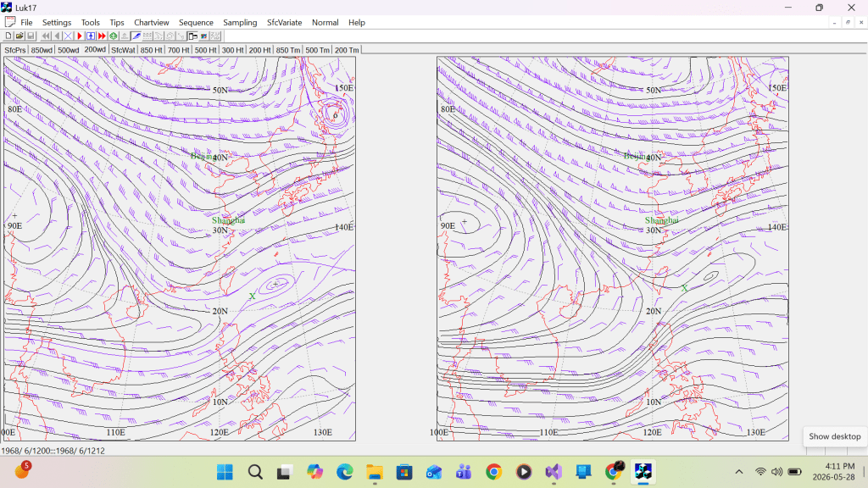
Task: Switch to the SfcPrs tab
Action: [x=15, y=50]
